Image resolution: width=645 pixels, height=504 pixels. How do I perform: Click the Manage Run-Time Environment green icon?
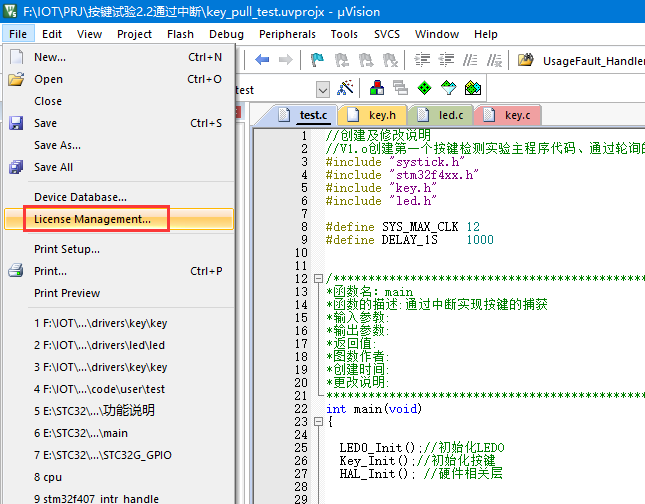425,89
